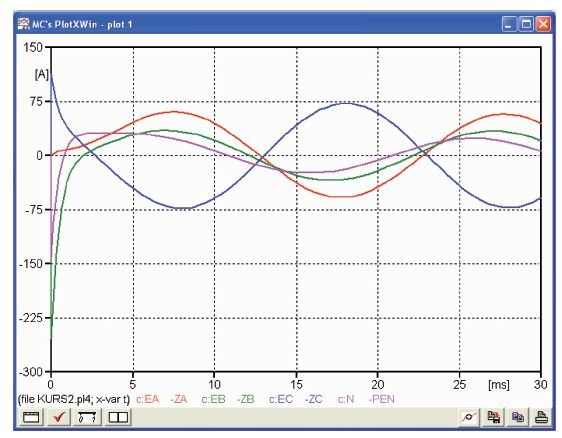Screen dimensions: 562x438
Task: Click the 'MC's PlotXWin - plot 1' title text
Action: click(x=82, y=24)
